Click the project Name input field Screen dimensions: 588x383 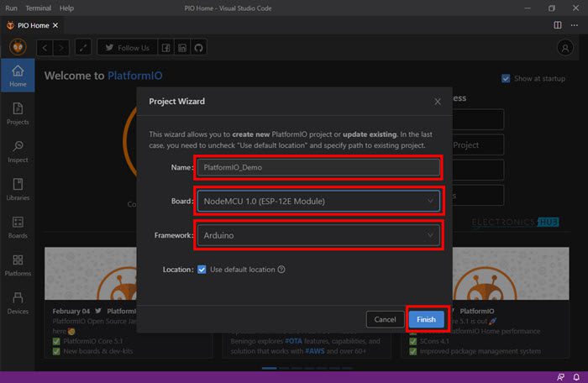click(x=318, y=167)
